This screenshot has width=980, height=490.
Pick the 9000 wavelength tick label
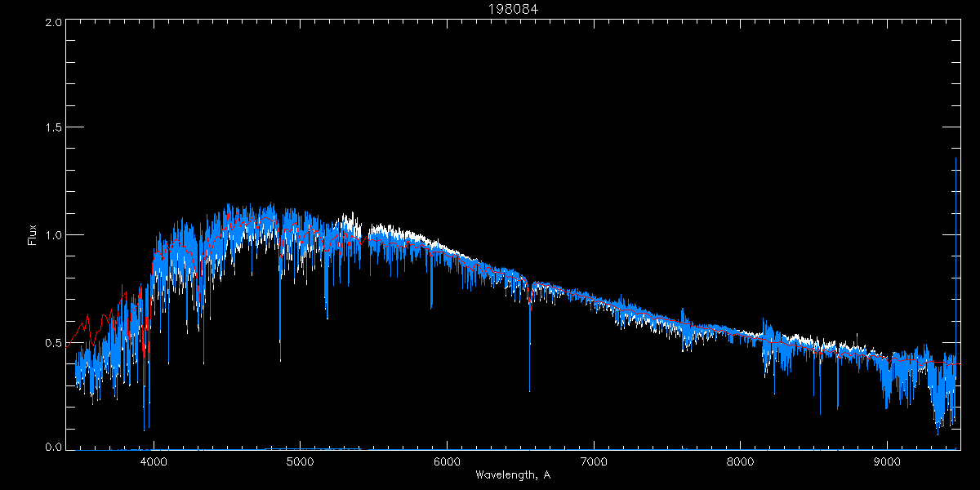(887, 461)
